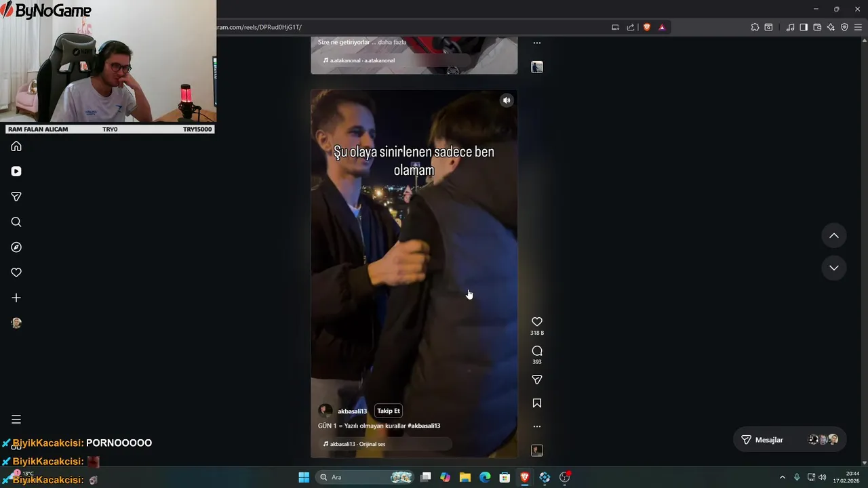868x488 pixels.
Task: Go to next reel with down arrow
Action: point(834,268)
